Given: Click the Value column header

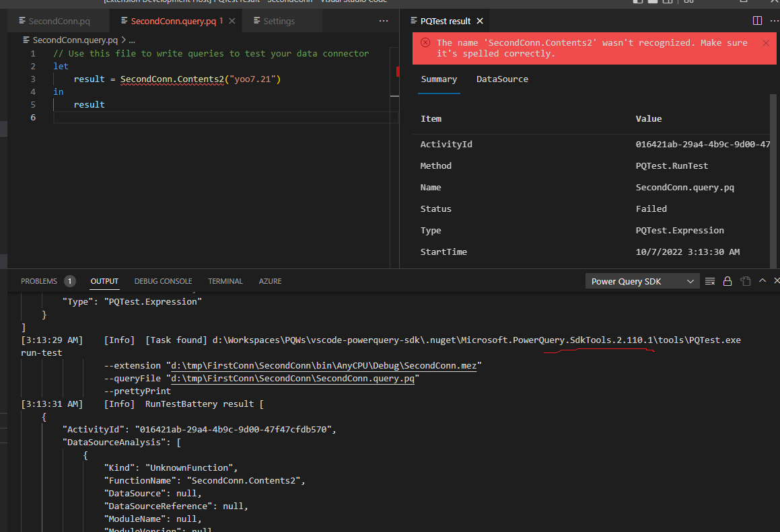Looking at the screenshot, I should 648,119.
